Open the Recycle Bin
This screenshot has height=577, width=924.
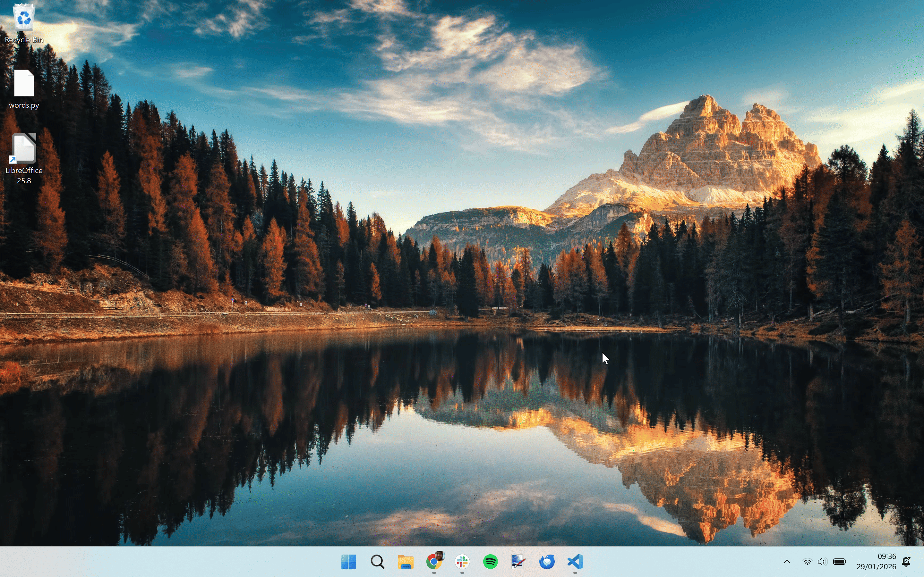click(24, 23)
